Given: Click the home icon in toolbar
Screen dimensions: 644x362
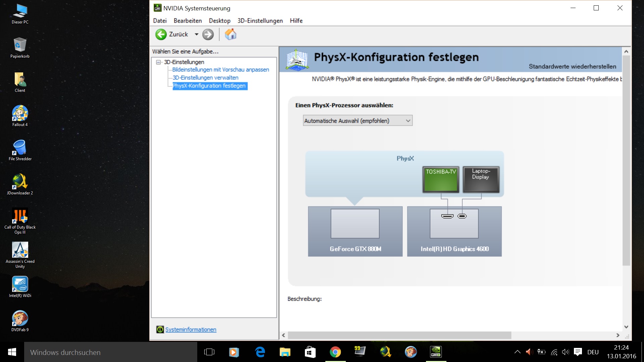Looking at the screenshot, I should [x=230, y=34].
